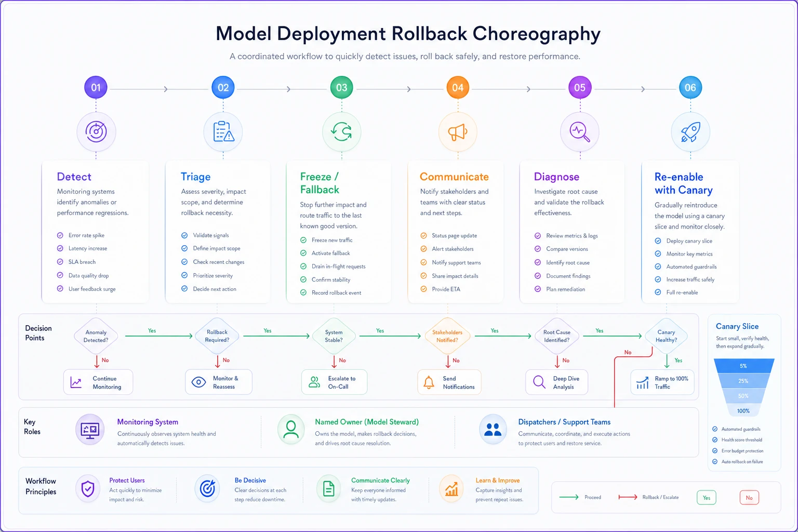The image size is (798, 532).
Task: Click the clipboard warning icon above Triage
Action: point(223,132)
